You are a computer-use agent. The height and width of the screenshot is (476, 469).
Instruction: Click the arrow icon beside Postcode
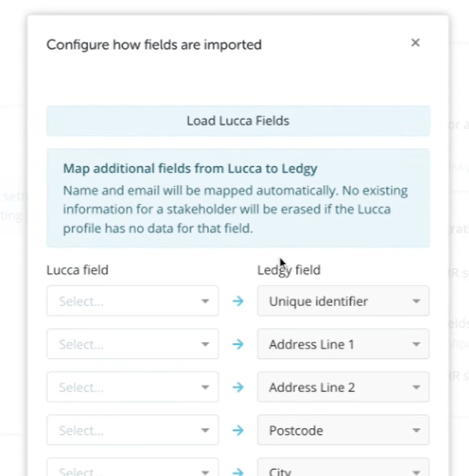point(238,431)
